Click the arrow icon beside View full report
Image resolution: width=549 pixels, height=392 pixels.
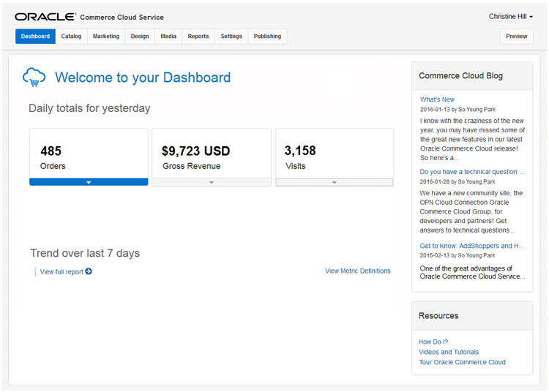coord(89,271)
